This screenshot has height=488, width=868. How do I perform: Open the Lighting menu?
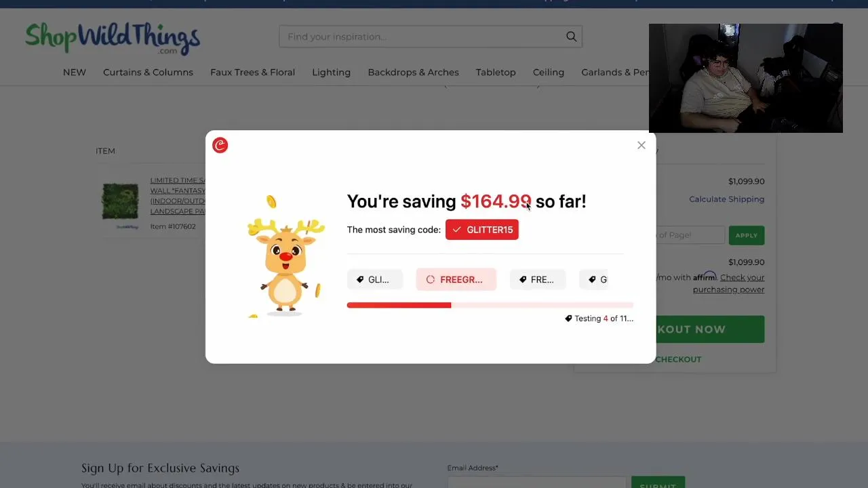point(331,73)
